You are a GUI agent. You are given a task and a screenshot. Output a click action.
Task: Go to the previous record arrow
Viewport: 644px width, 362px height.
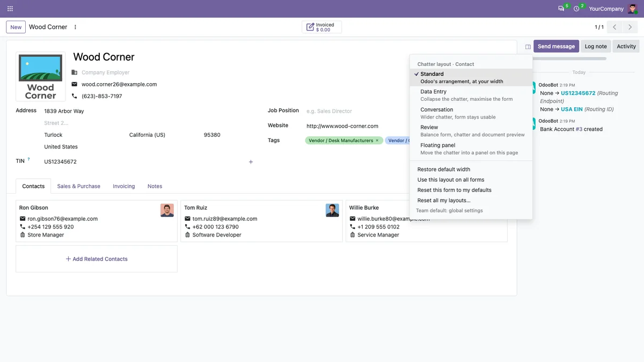pyautogui.click(x=614, y=27)
